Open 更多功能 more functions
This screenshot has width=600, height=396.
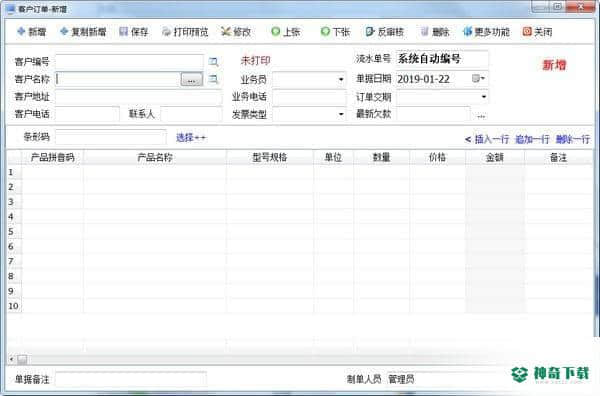point(486,32)
